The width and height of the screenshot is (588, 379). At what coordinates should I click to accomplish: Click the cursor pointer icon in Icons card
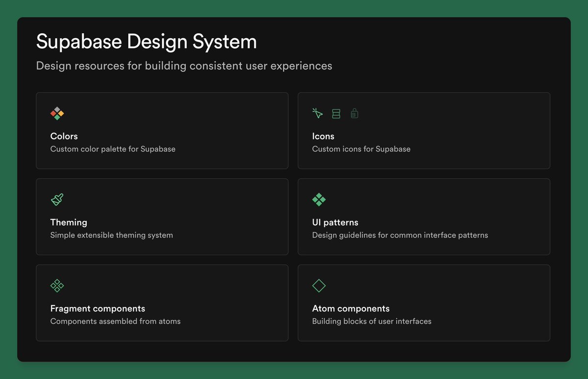(x=318, y=114)
